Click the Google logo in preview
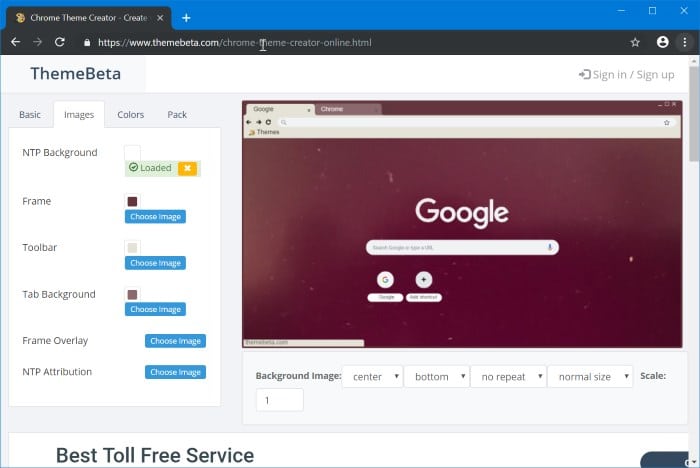The image size is (700, 468). point(462,213)
